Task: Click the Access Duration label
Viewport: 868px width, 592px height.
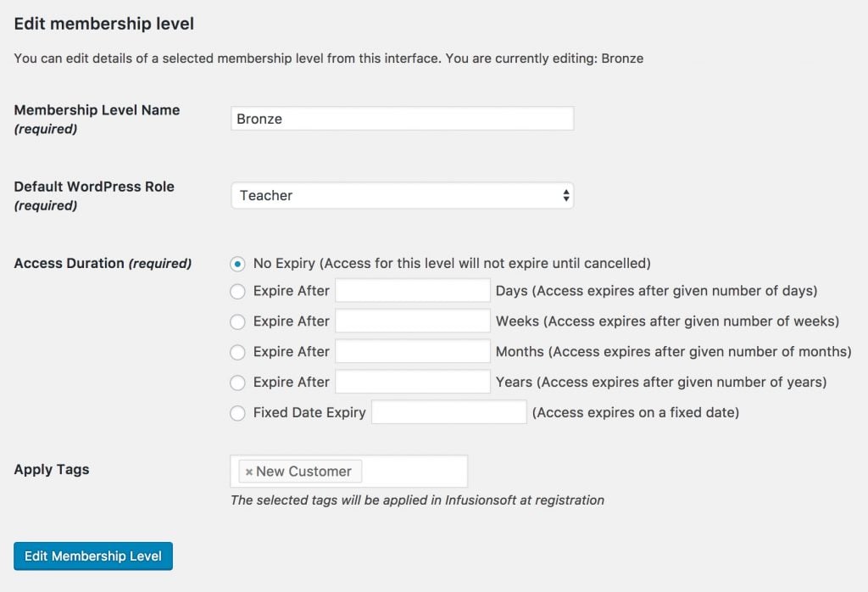Action: point(103,264)
